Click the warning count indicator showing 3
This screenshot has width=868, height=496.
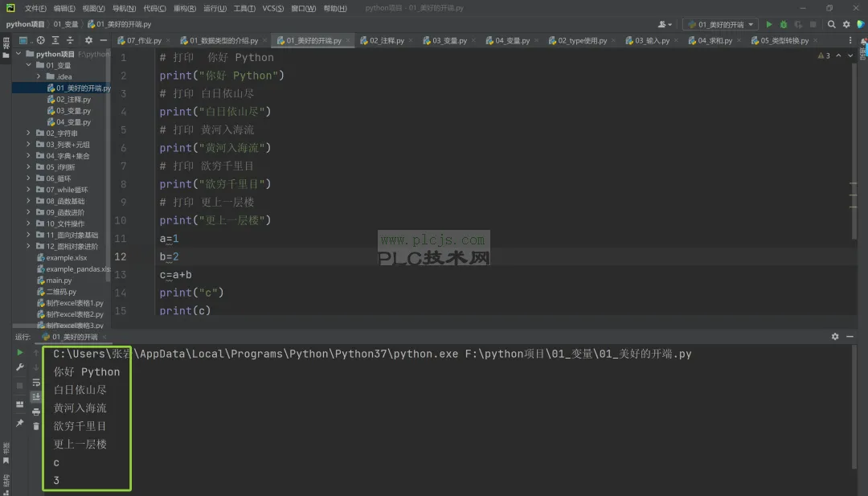(x=824, y=55)
